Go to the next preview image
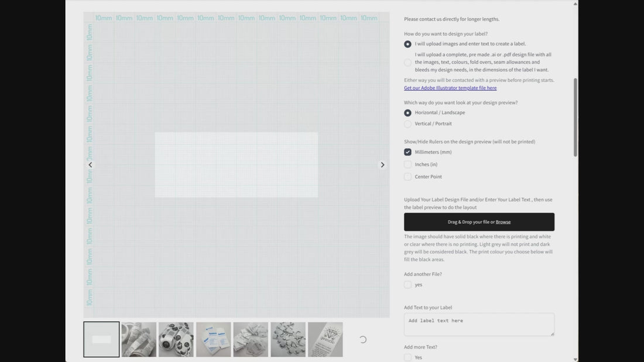The width and height of the screenshot is (644, 362). [x=382, y=165]
